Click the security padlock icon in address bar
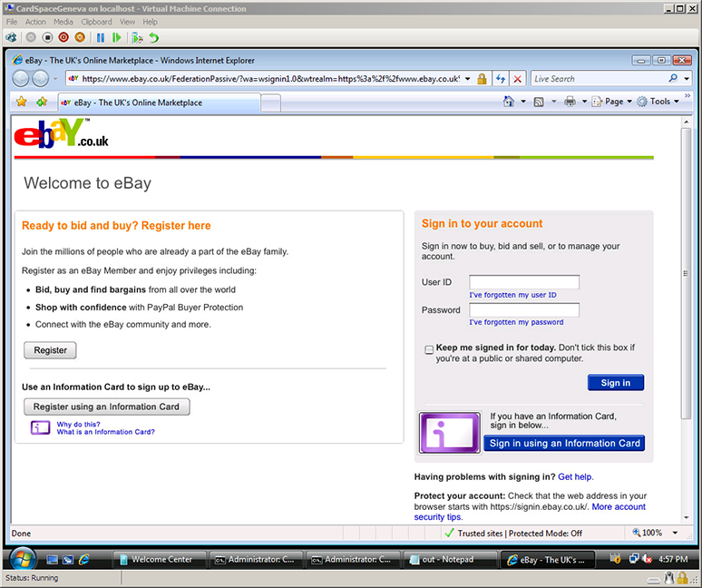 [x=482, y=79]
